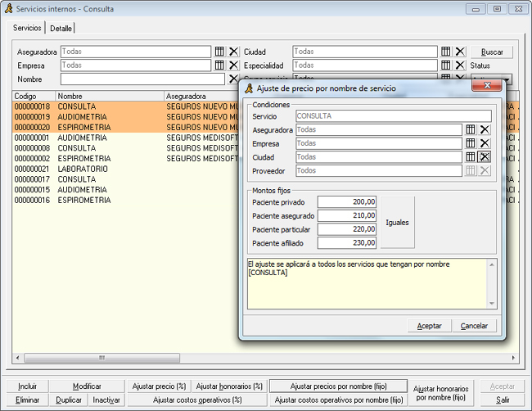Focus the Paciente privado amount field
This screenshot has height=411, width=532.
(347, 202)
